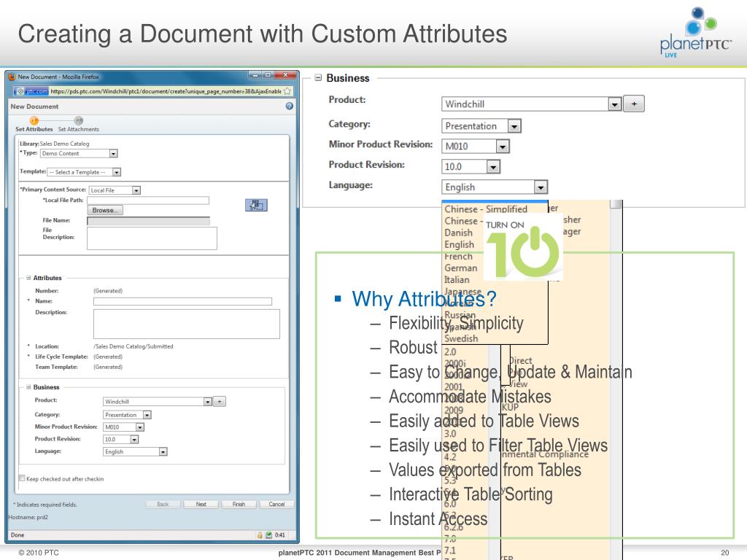Click the small plus button beside Windchill
Image resolution: width=747 pixels, height=560 pixels.
point(219,402)
